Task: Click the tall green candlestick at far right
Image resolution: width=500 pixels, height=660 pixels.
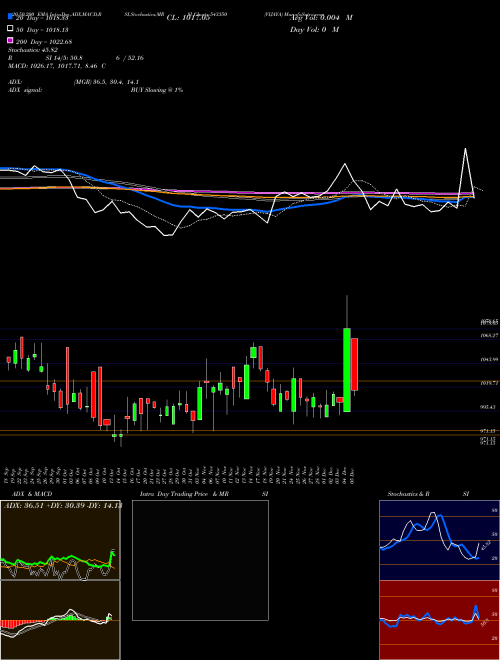Action: 347,370
